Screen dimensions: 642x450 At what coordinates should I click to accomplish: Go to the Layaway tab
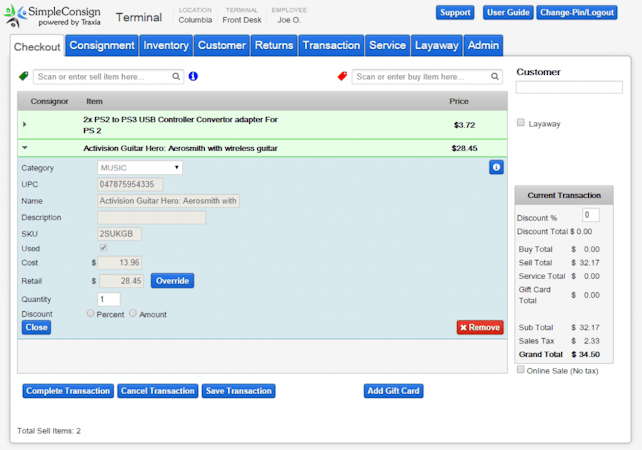pyautogui.click(x=436, y=45)
